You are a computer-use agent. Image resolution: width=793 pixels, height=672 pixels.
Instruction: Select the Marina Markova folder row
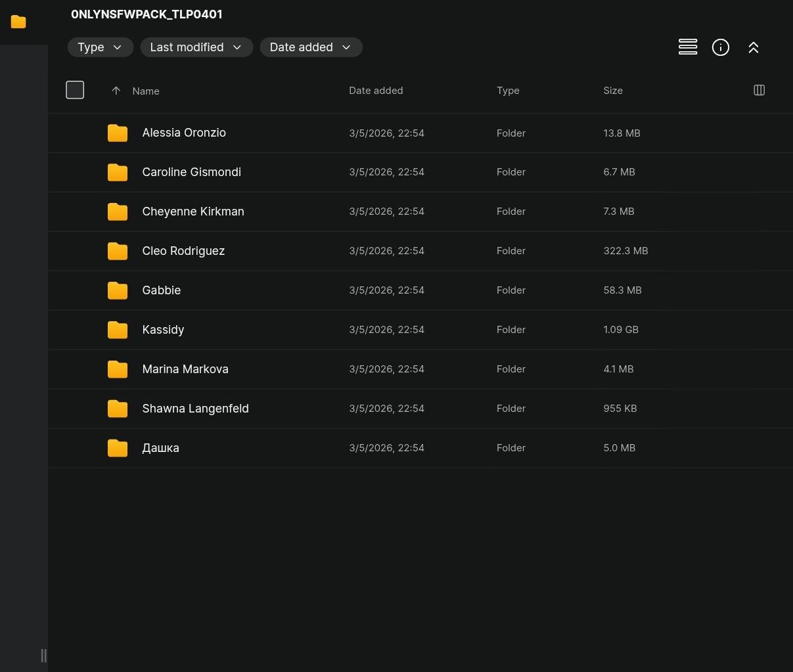[420, 369]
